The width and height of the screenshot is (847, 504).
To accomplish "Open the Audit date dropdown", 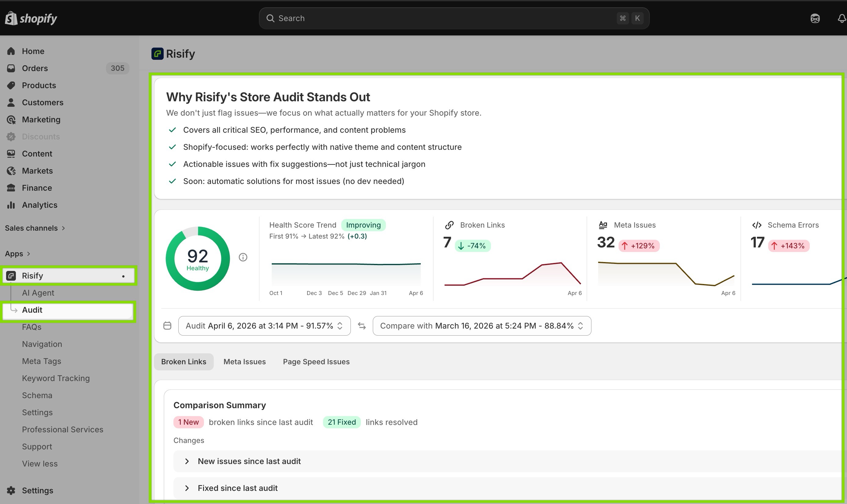I will [264, 326].
